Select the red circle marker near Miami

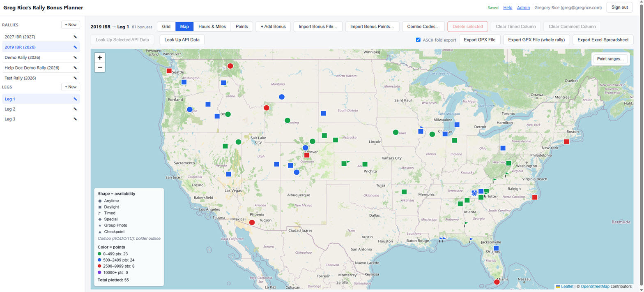(497, 282)
